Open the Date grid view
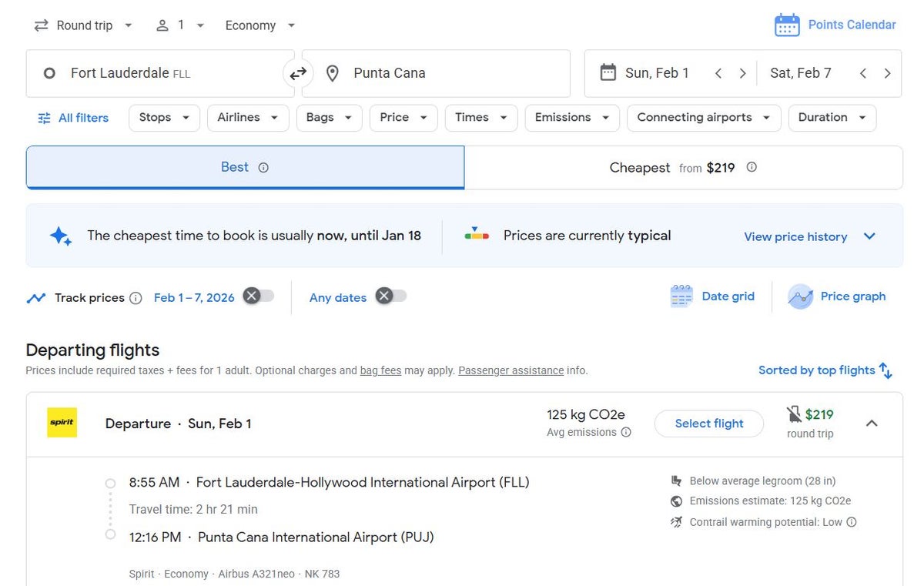Screen dimensions: 924x586 [x=712, y=296]
